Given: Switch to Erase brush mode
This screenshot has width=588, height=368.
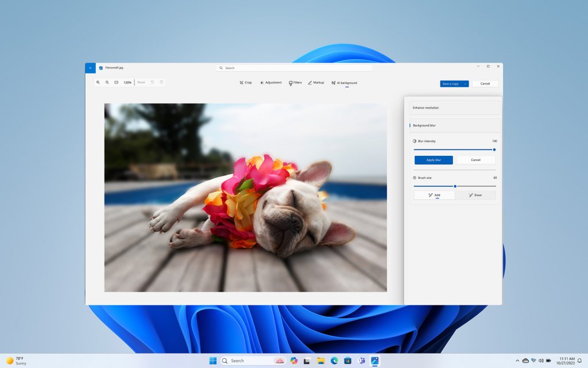Looking at the screenshot, I should (477, 195).
